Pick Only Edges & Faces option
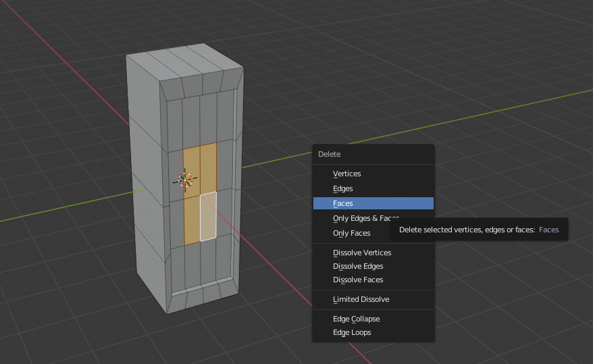 point(355,218)
